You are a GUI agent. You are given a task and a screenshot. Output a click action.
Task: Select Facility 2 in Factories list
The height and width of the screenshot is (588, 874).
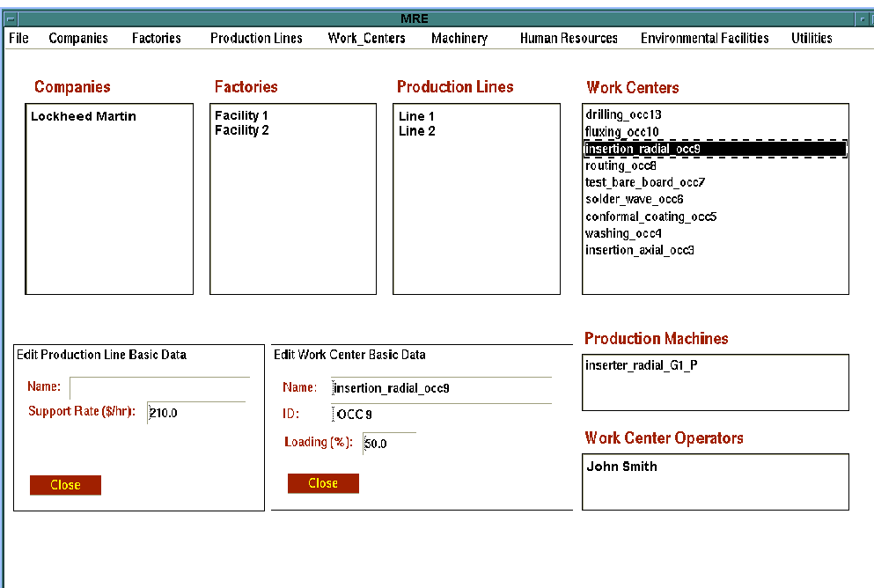pyautogui.click(x=242, y=130)
